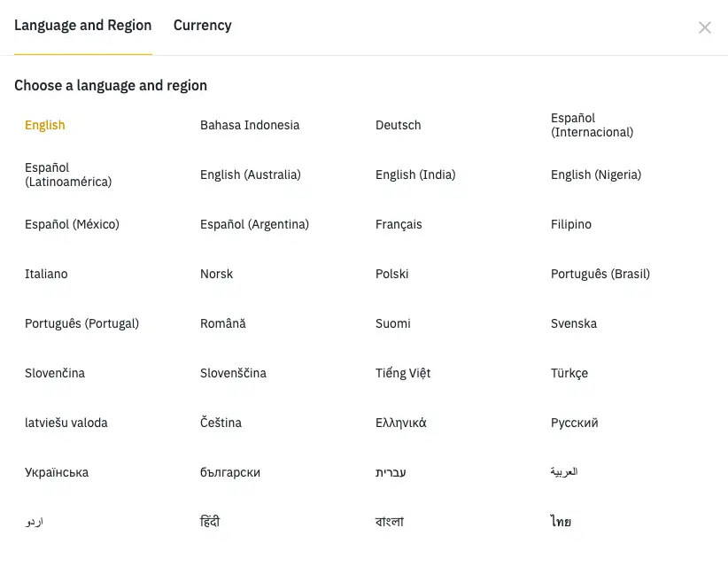
Task: Choose Tiếng Việt language
Action: (403, 373)
